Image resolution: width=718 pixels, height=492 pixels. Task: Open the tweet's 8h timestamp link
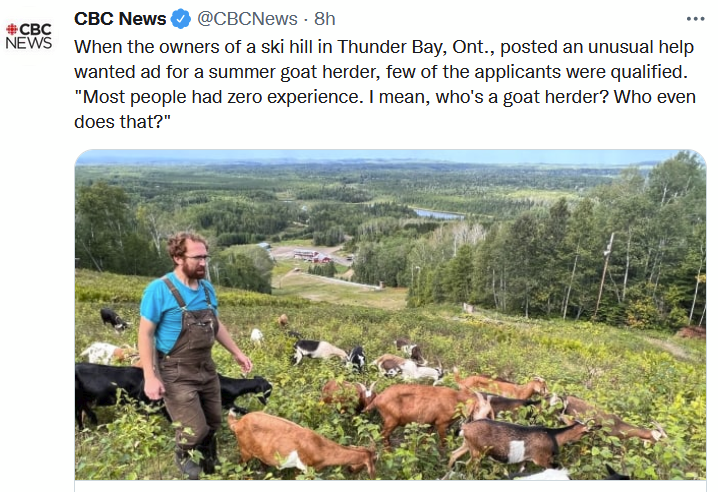(325, 18)
